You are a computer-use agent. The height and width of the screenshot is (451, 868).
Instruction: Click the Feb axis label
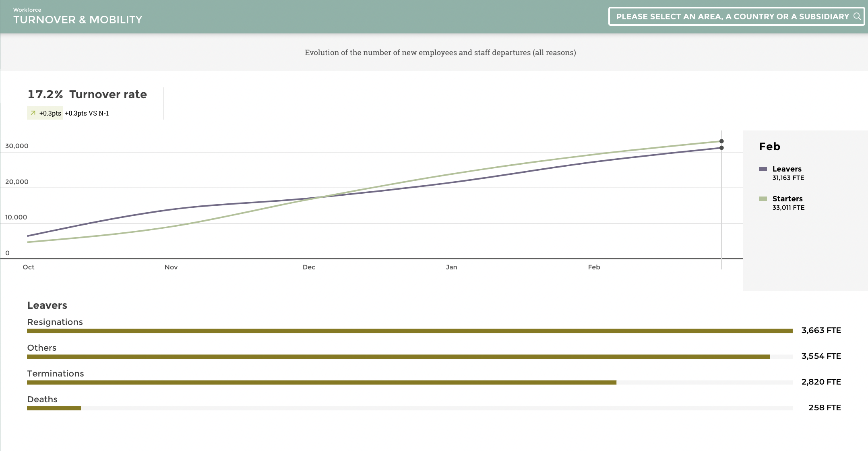pyautogui.click(x=594, y=267)
